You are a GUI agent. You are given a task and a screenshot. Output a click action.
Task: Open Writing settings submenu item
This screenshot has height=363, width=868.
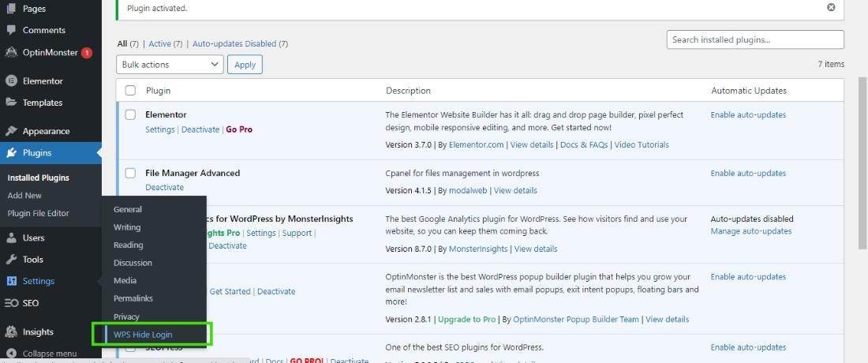point(127,227)
